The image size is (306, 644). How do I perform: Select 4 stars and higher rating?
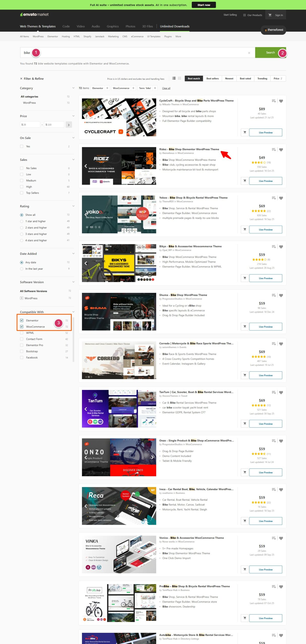(x=22, y=240)
